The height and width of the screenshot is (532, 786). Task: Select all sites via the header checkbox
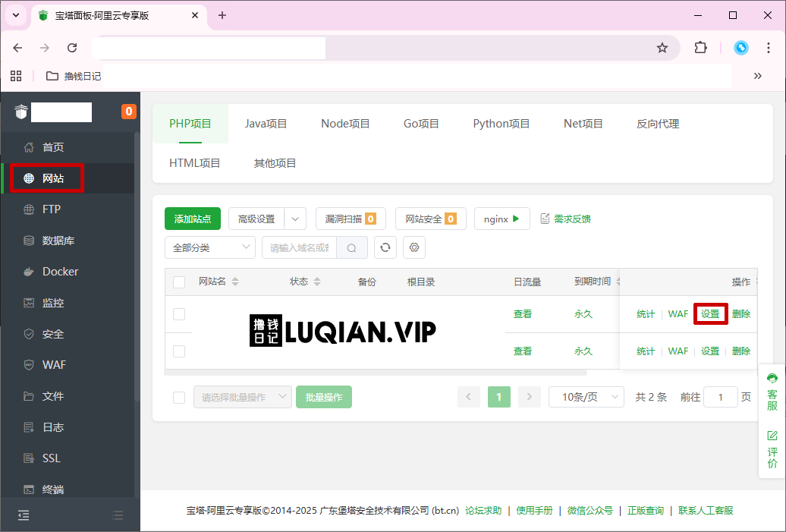179,282
